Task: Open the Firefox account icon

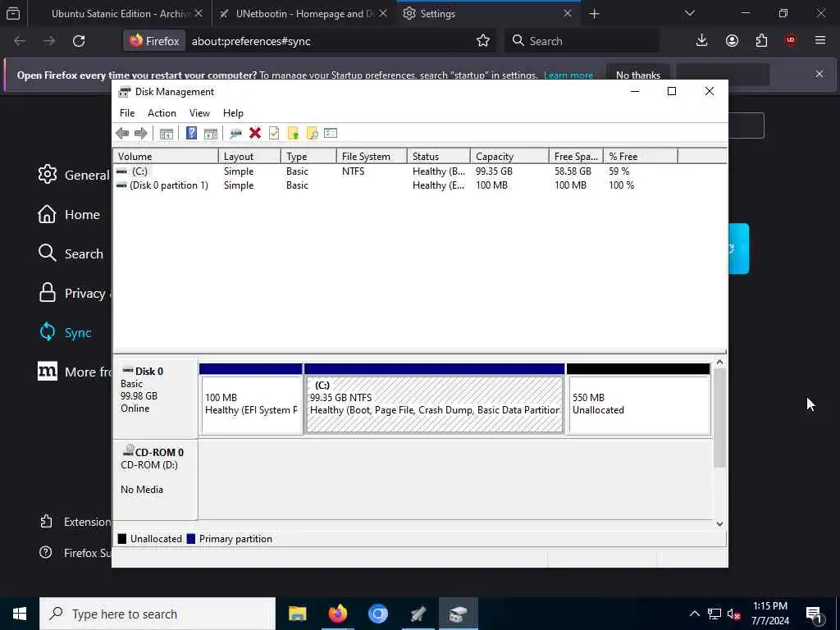Action: [732, 41]
